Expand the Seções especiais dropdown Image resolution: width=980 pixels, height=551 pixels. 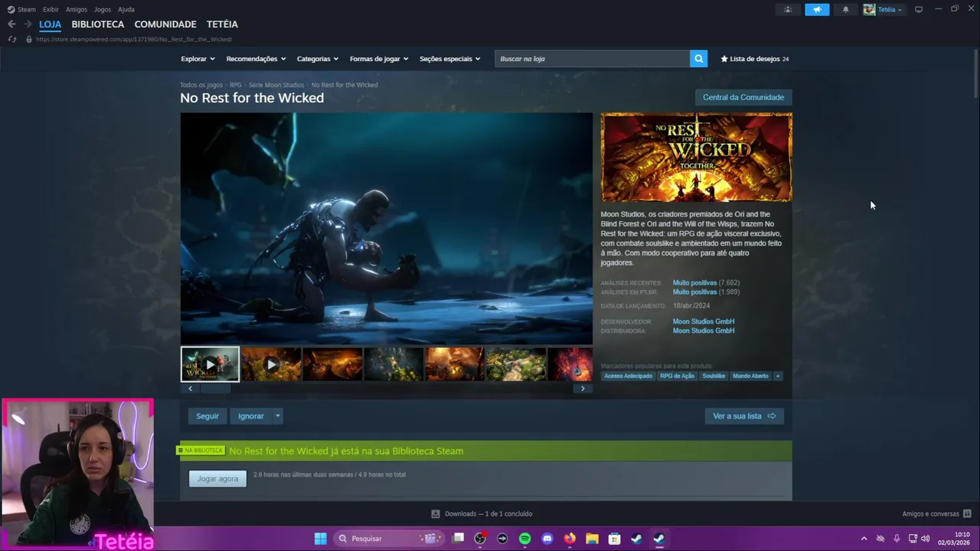(449, 59)
